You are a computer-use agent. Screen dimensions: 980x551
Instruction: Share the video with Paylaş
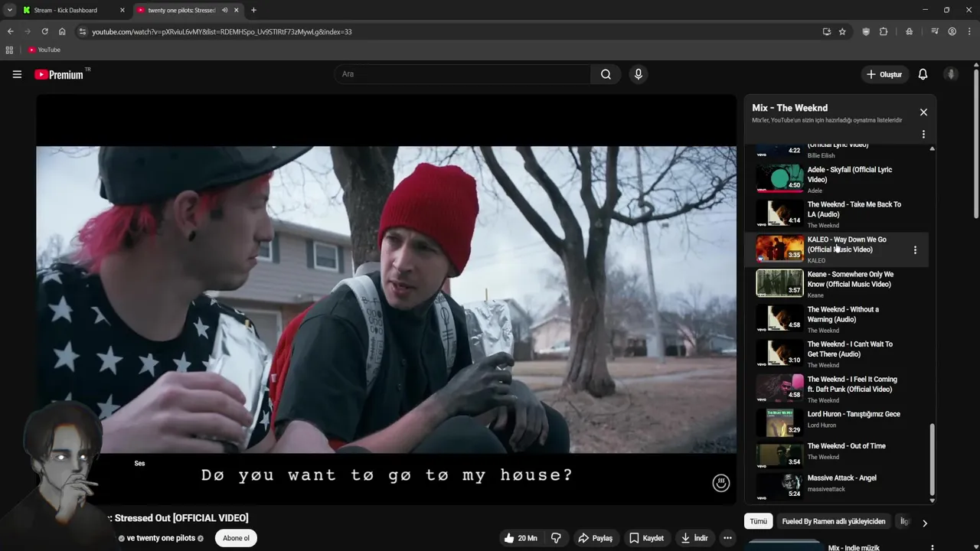(595, 538)
